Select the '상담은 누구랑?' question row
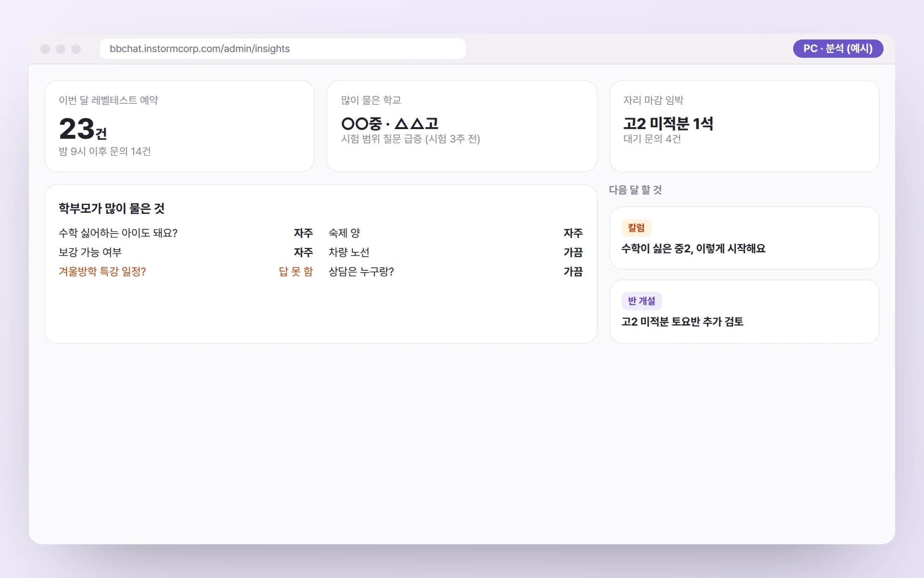 coord(455,272)
